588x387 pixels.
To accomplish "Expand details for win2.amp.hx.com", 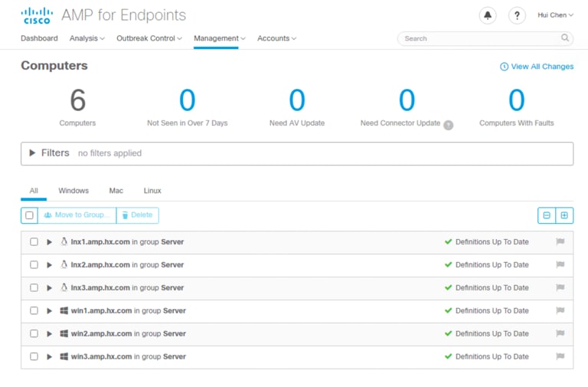I will coord(49,333).
